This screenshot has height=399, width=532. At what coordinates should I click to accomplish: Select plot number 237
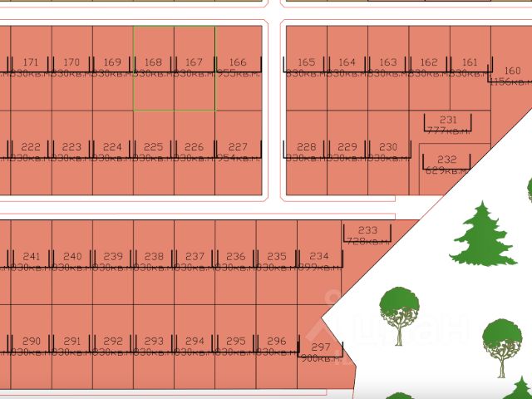195,257
